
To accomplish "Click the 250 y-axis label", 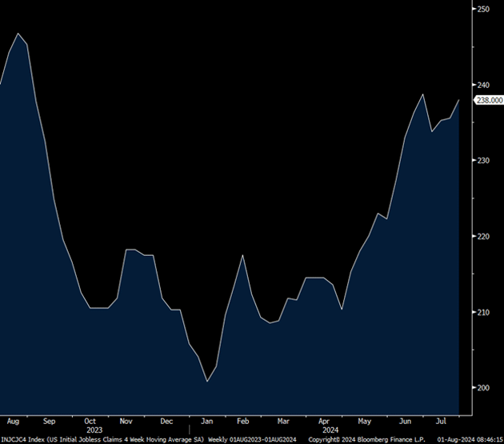I will [x=483, y=9].
